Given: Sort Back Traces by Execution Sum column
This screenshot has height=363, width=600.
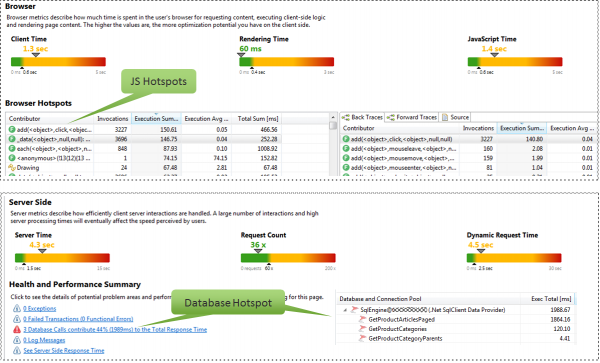Looking at the screenshot, I should pos(522,128).
